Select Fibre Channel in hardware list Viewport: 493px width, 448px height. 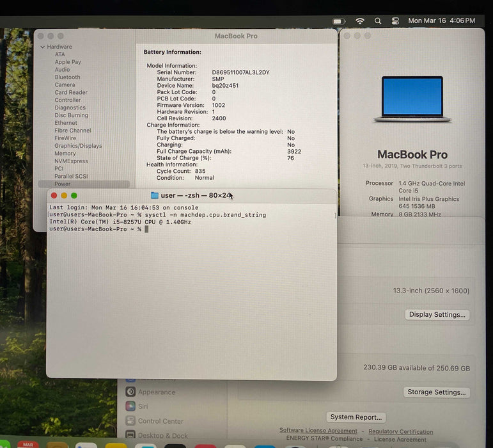click(73, 131)
